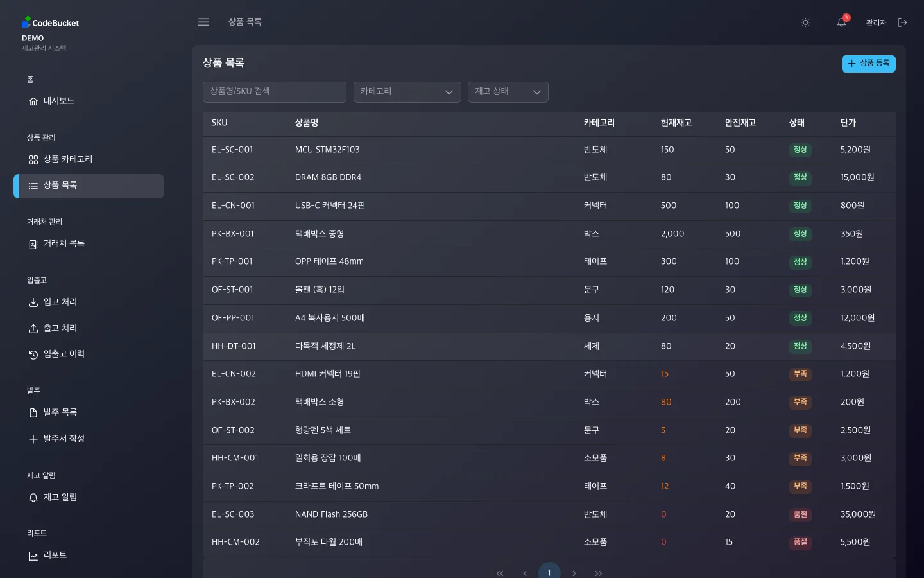Click the 출고 처리 upload icon
The width and height of the screenshot is (924, 578).
pos(33,328)
